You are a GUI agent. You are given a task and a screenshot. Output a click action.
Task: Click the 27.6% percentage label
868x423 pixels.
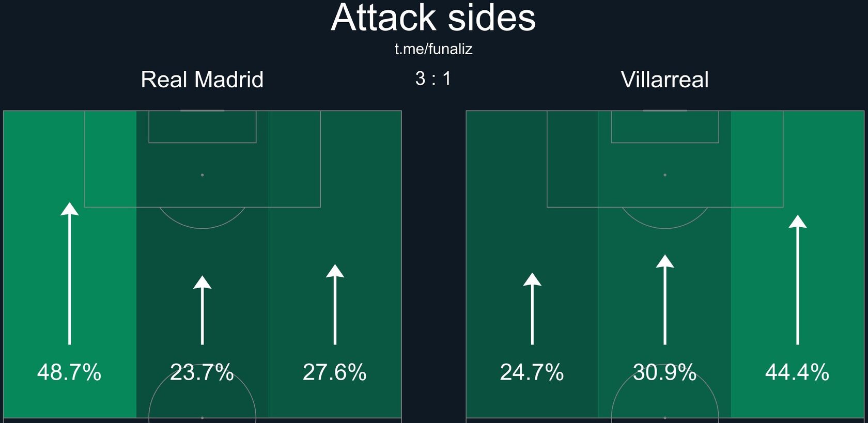click(335, 372)
